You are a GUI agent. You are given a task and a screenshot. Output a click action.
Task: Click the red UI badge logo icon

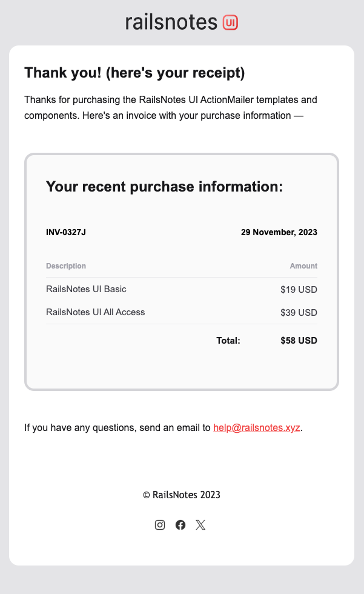(230, 22)
